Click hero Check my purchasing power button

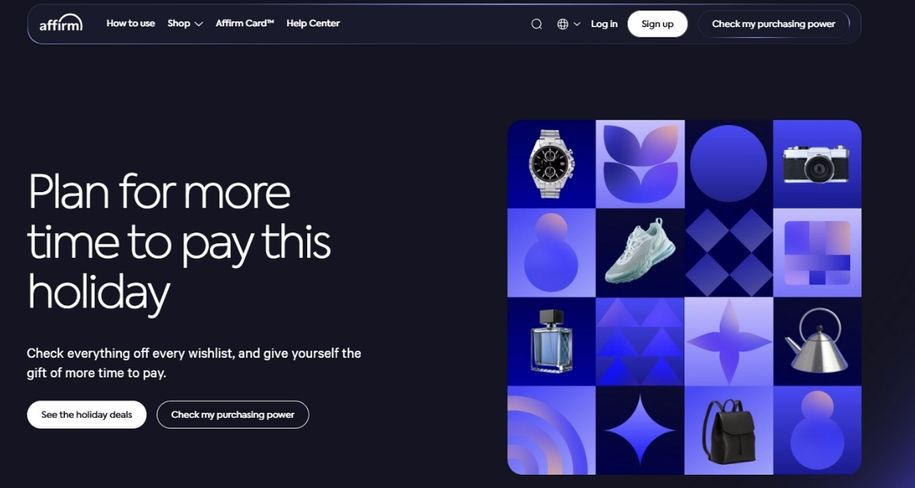(x=232, y=414)
